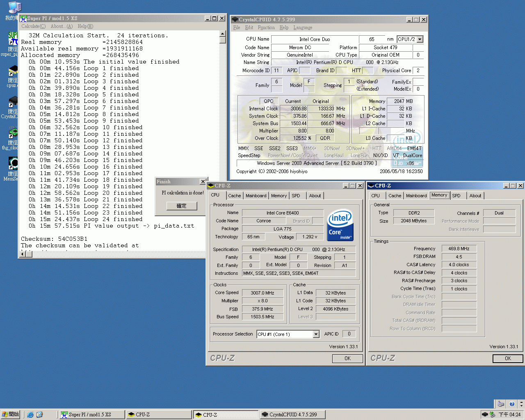Click OK in CPU-Z memory window
The image size is (525, 420).
click(508, 358)
